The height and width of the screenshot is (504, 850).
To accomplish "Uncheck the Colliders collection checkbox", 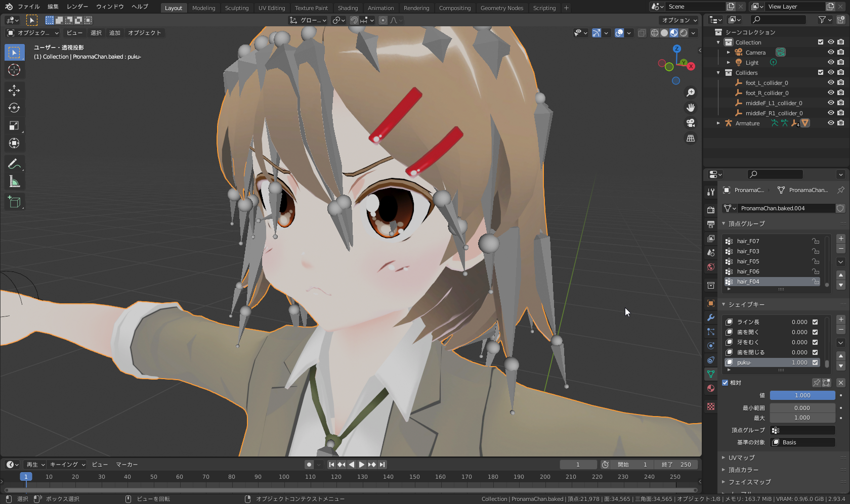I will [821, 73].
